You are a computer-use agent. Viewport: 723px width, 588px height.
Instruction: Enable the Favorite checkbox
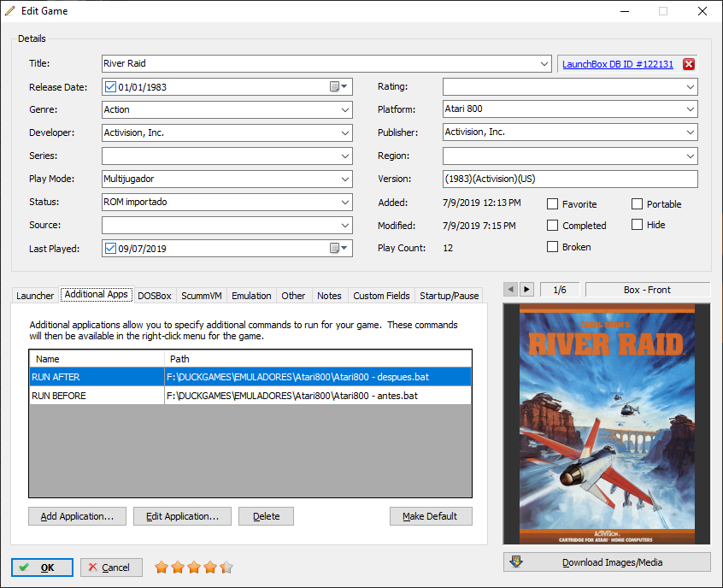pyautogui.click(x=552, y=204)
